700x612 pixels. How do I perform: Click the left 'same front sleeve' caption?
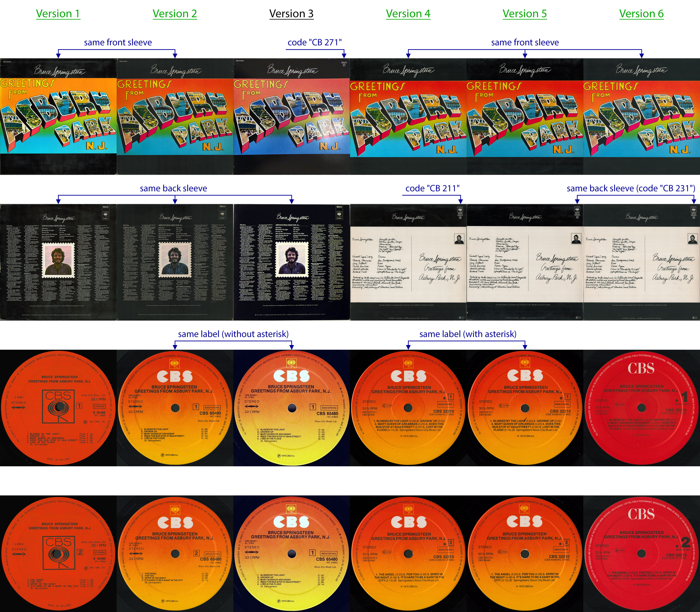(x=118, y=42)
